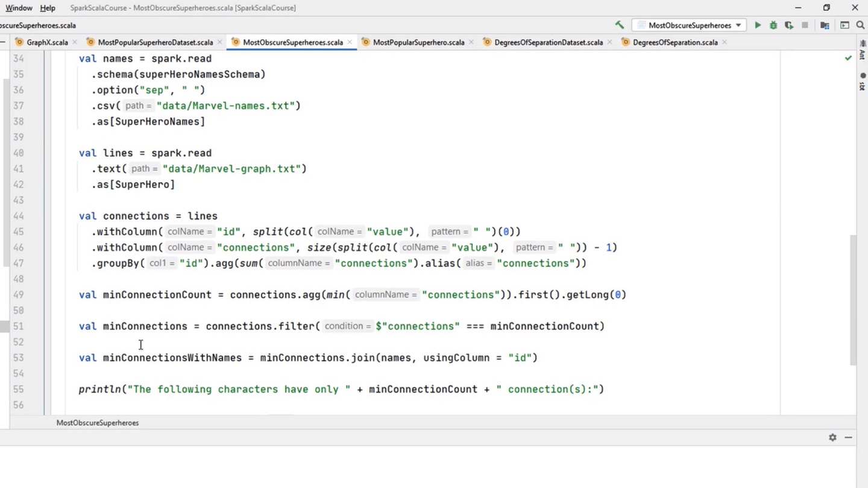Close the MostPopularSuperhero.scala tab
868x488 pixels.
471,42
